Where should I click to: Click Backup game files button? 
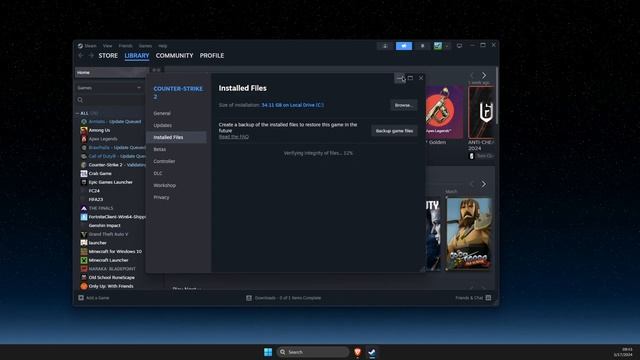coord(394,131)
